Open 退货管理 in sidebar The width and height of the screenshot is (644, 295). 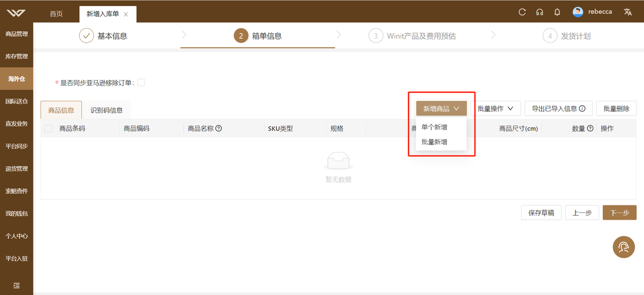pyautogui.click(x=17, y=169)
